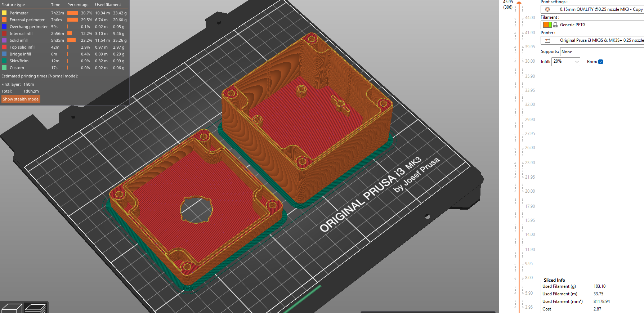Click the print settings gear icon

(x=547, y=9)
